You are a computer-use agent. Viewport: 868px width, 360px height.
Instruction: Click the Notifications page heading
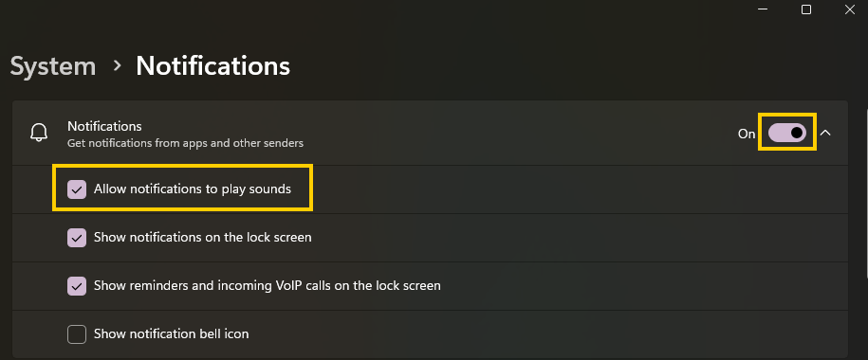pyautogui.click(x=213, y=65)
